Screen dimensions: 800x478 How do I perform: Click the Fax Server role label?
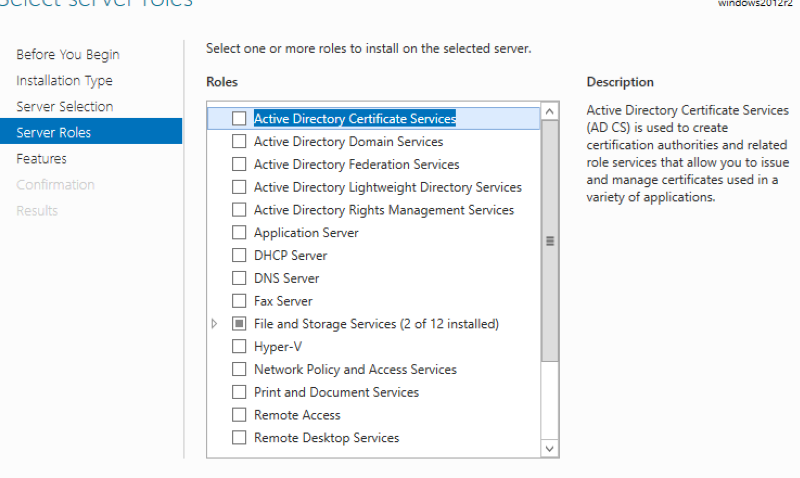(x=283, y=301)
